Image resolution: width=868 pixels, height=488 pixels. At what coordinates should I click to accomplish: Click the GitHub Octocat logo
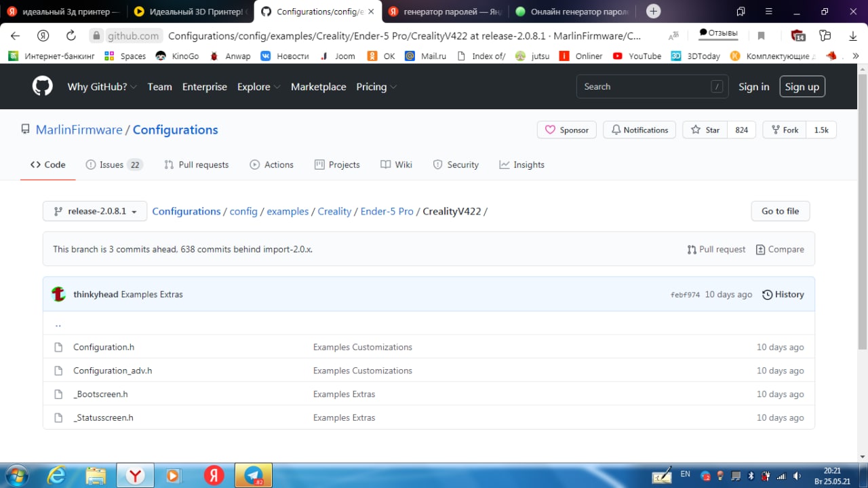point(42,86)
